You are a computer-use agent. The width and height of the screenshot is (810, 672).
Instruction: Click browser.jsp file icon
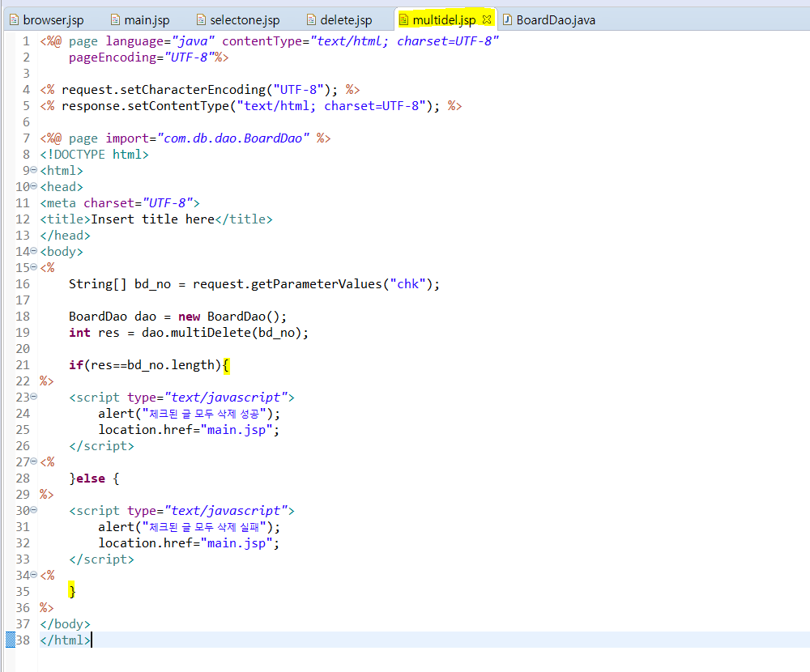click(x=14, y=20)
